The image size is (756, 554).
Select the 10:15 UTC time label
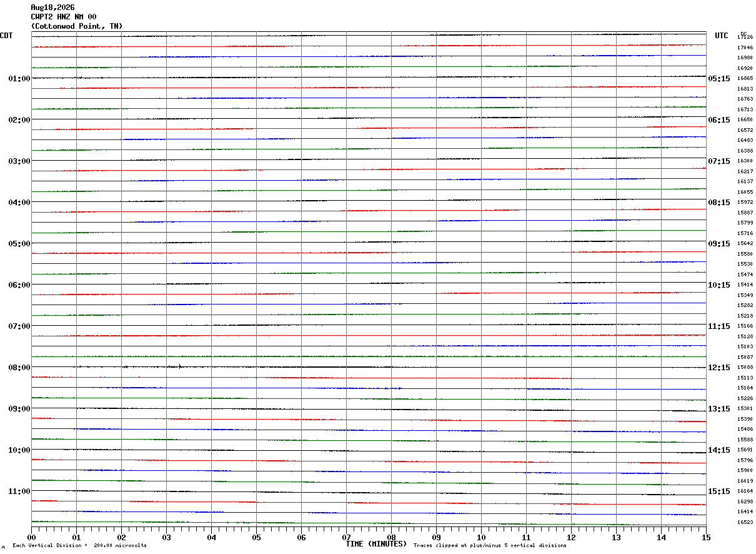click(x=719, y=285)
